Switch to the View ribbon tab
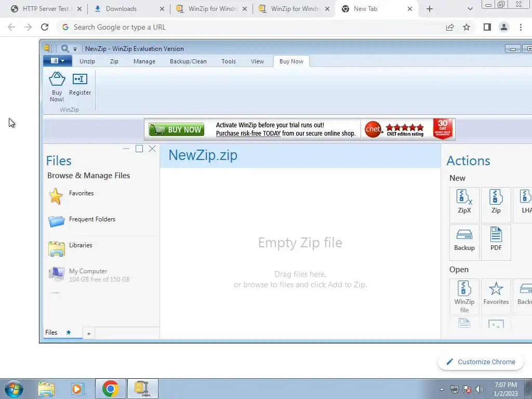This screenshot has height=399, width=532. pos(257,61)
